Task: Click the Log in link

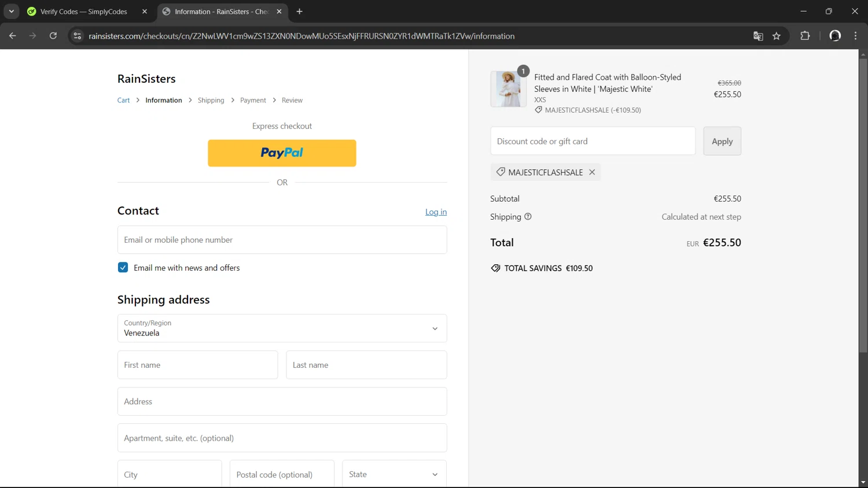Action: [x=436, y=212]
